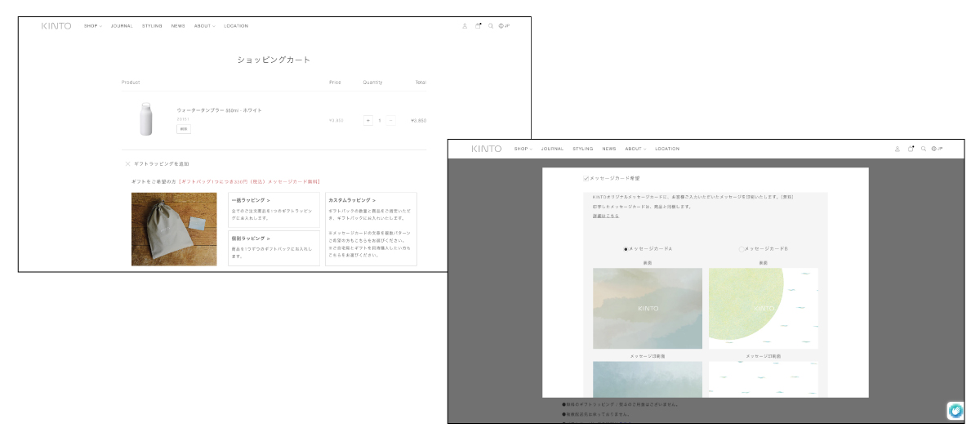The height and width of the screenshot is (437, 980).
Task: Open LOCATION in the cart window
Action: [x=236, y=26]
